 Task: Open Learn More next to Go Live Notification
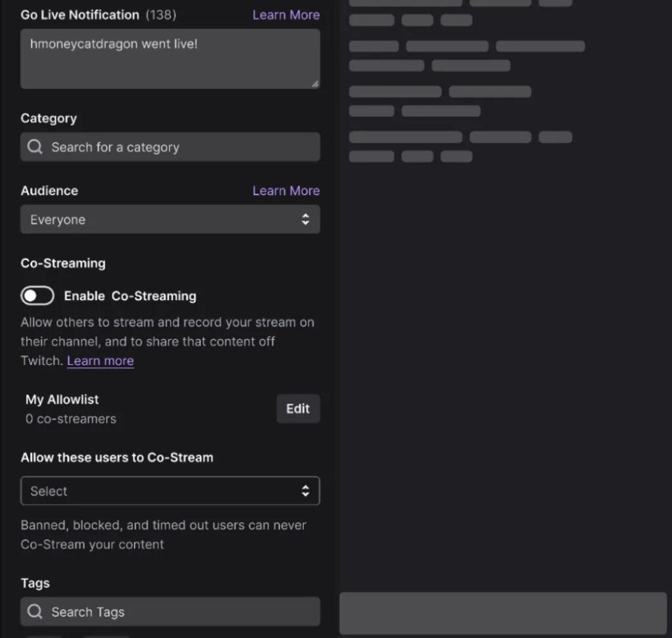286,14
